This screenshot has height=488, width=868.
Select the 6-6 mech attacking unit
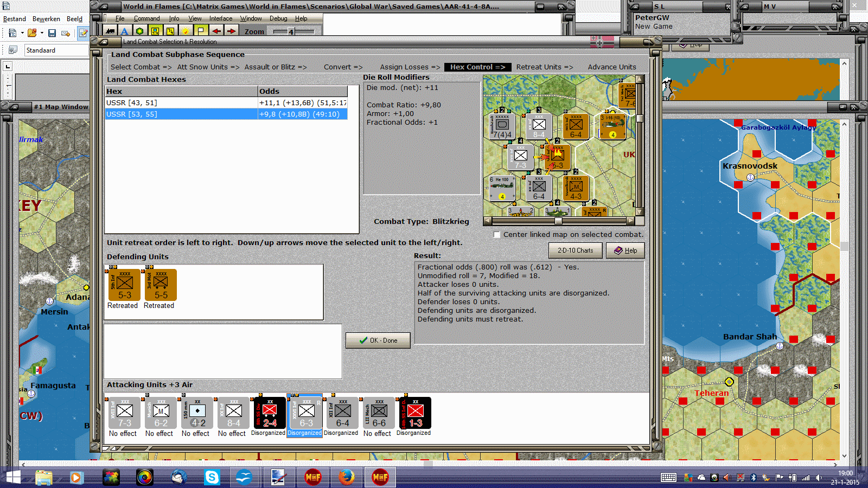point(379,413)
